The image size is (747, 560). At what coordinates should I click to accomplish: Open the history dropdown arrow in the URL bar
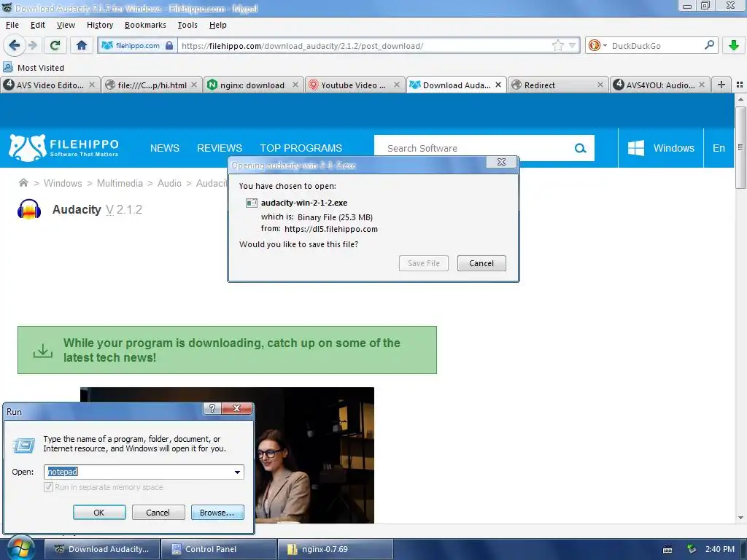pyautogui.click(x=572, y=45)
